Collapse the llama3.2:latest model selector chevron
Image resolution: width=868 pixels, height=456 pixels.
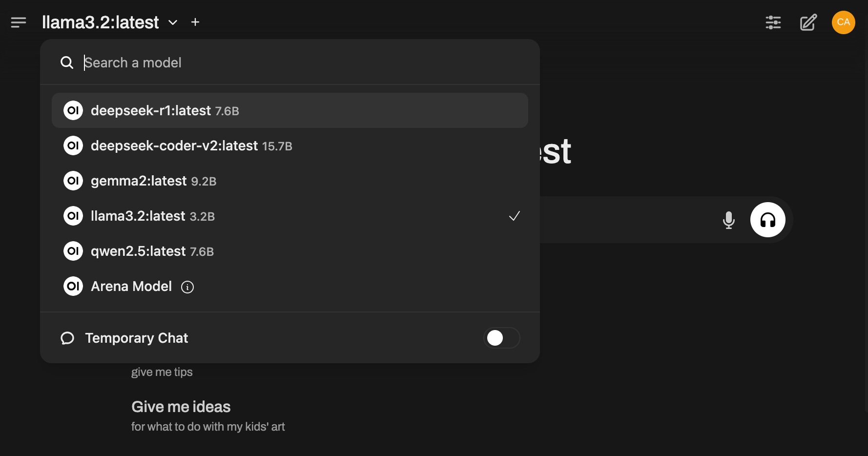point(173,22)
